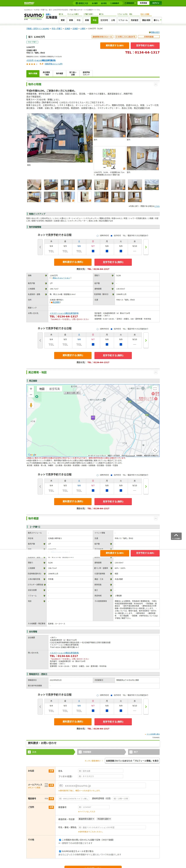Switch to 取り扱い店舗 section tab
This screenshot has width=186, height=868.
[x=73, y=73]
